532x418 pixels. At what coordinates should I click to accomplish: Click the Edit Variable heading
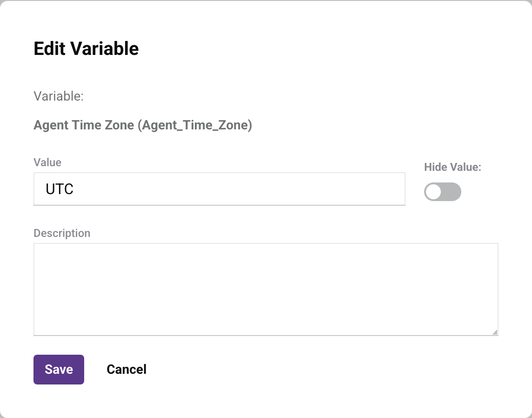coord(86,48)
